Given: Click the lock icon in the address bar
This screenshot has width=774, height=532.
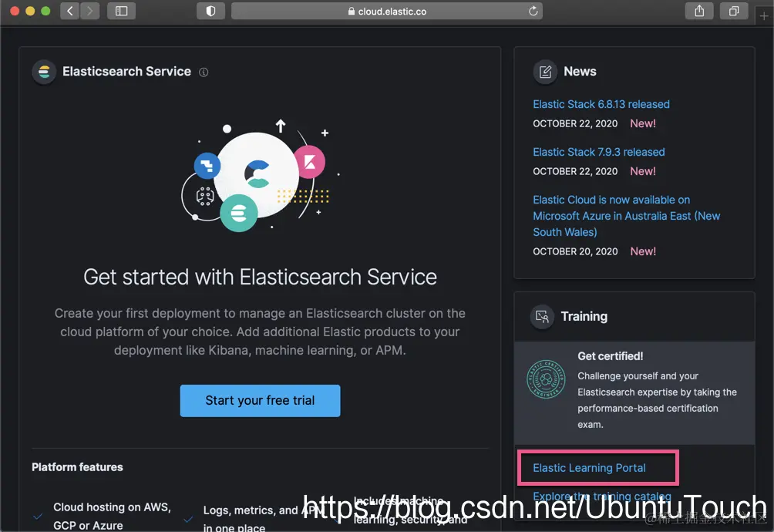Looking at the screenshot, I should 352,11.
